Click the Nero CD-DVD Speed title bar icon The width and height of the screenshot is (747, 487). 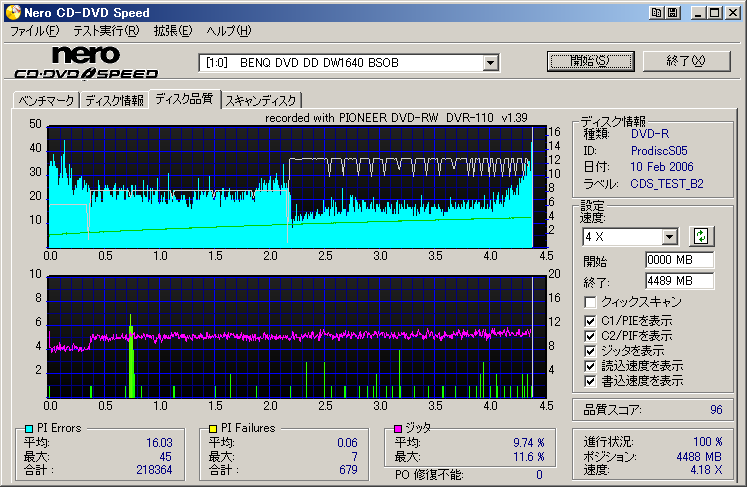pyautogui.click(x=13, y=12)
